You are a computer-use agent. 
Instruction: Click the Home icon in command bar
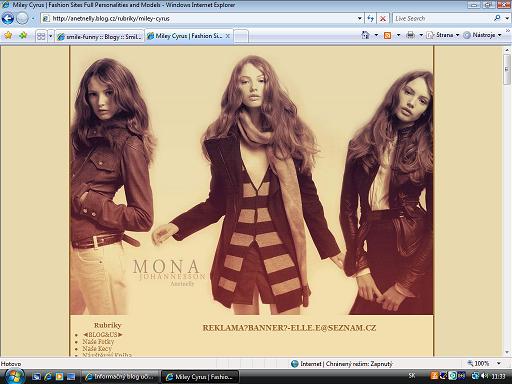click(365, 35)
